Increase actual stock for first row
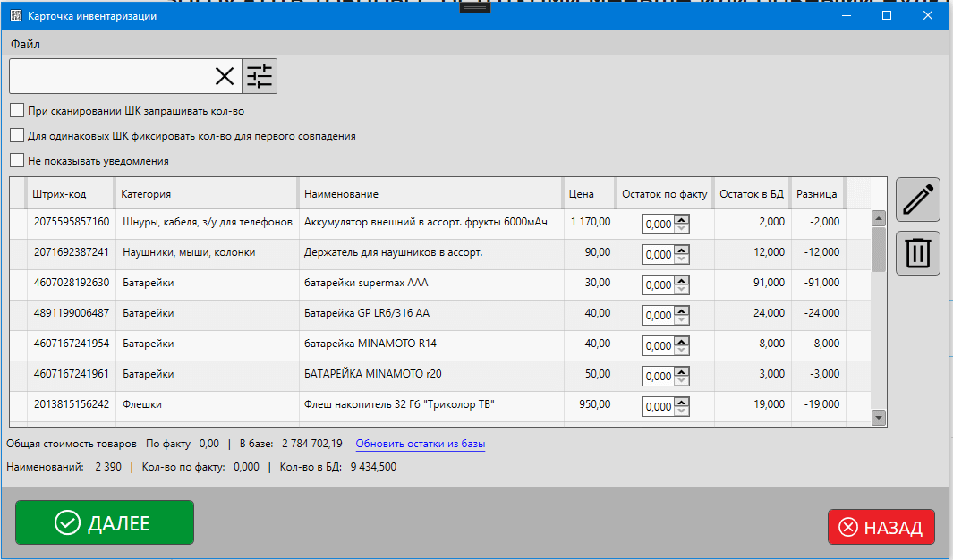This screenshot has width=953, height=560. tap(681, 220)
